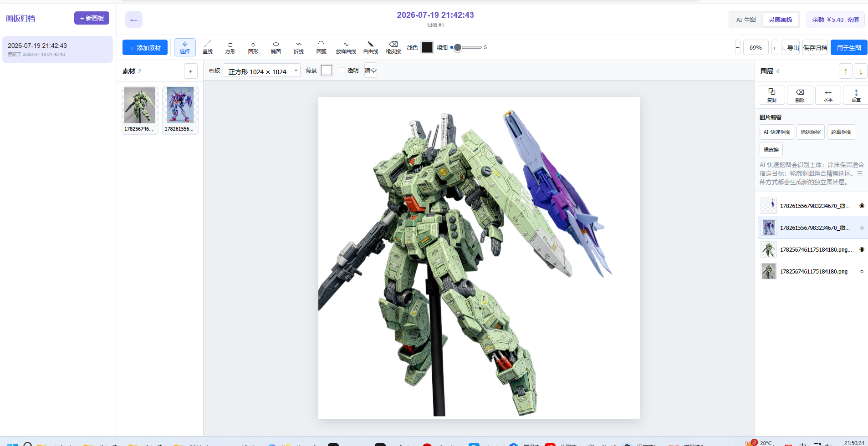Toggle the radio on the purple robot layer
Viewport: 868px width, 446px height.
click(x=862, y=228)
